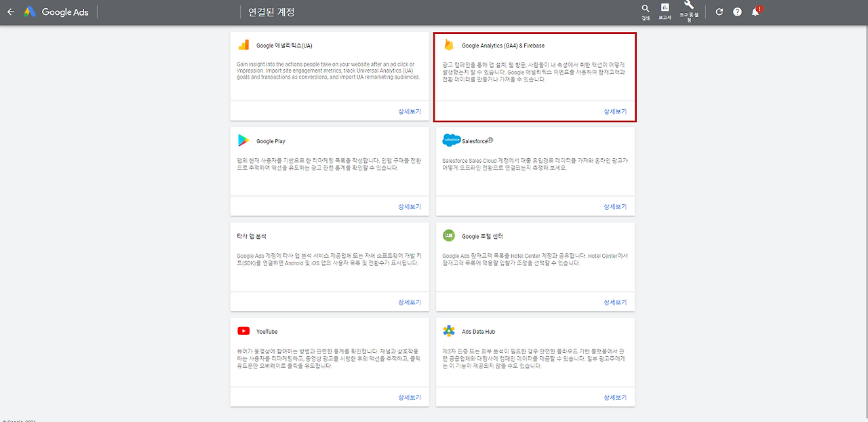Select the 타사 앱 분석 card title

coord(252,236)
